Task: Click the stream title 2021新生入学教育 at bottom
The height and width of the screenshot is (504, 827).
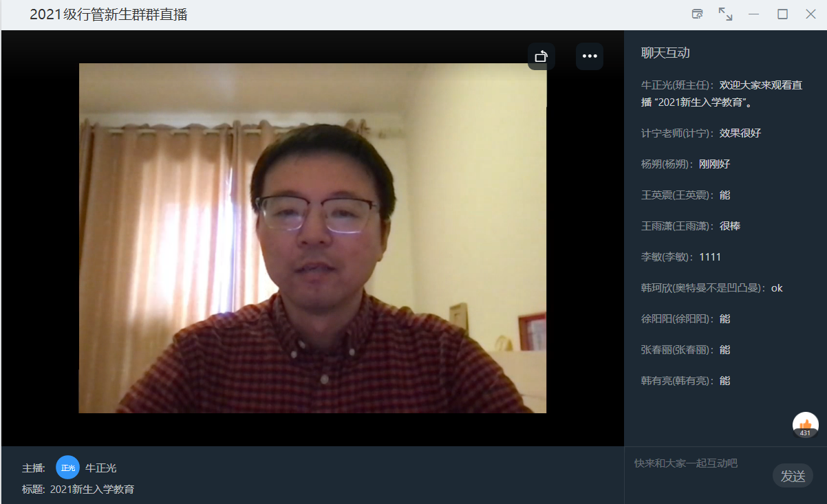Action: click(92, 490)
